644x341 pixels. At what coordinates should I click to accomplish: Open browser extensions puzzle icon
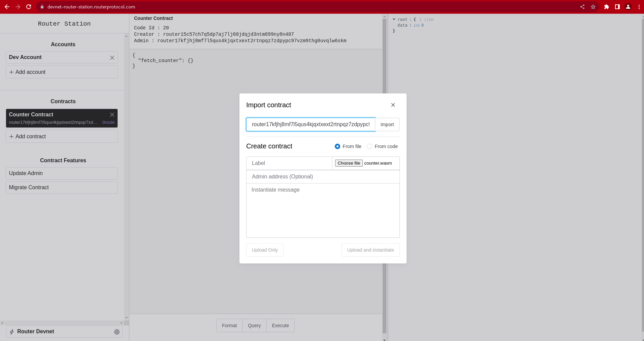click(x=606, y=7)
